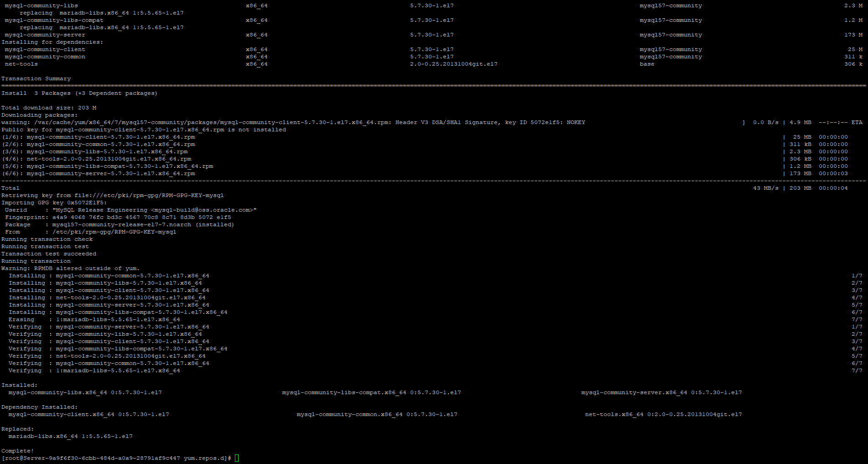This screenshot has width=868, height=464.
Task: Click version "2.0-0.25.20131004git.el7" in the package table
Action: pyautogui.click(x=454, y=64)
